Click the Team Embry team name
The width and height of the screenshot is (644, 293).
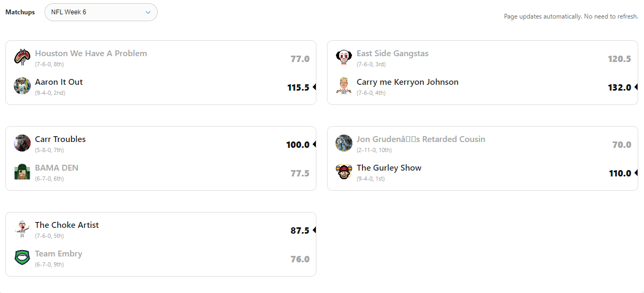point(59,254)
